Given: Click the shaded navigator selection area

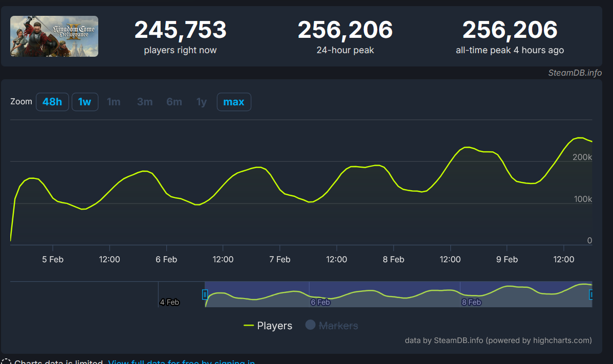Looking at the screenshot, I should click(399, 294).
